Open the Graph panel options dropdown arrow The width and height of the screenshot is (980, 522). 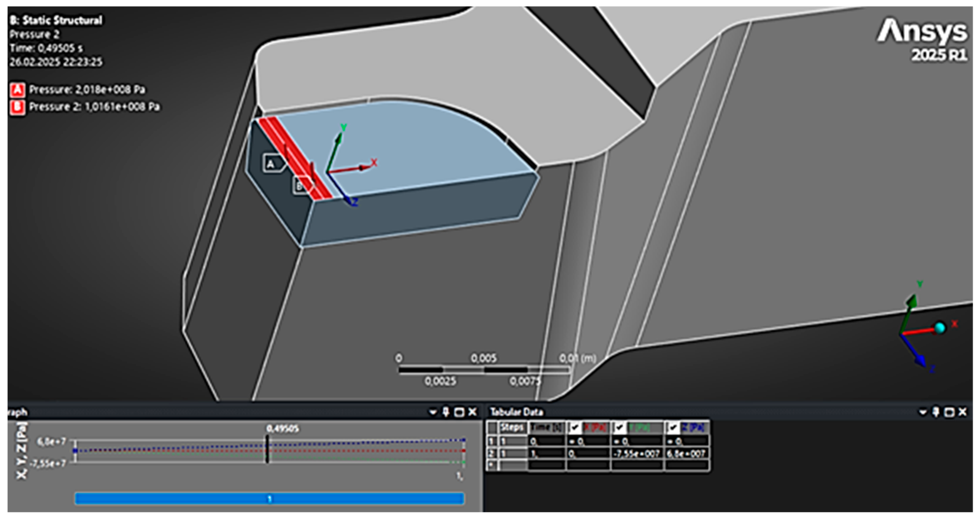pos(433,412)
